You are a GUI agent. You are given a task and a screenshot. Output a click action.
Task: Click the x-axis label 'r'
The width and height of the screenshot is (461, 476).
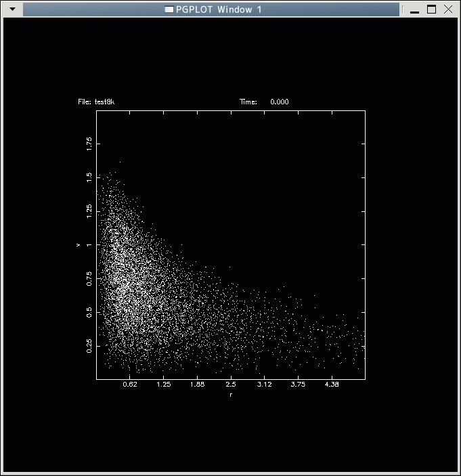[231, 395]
